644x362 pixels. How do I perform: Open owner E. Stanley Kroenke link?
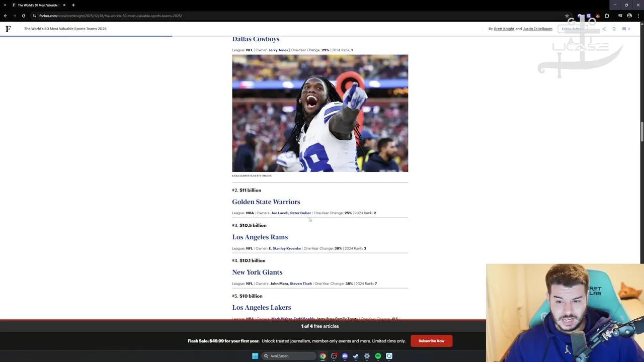(285, 248)
